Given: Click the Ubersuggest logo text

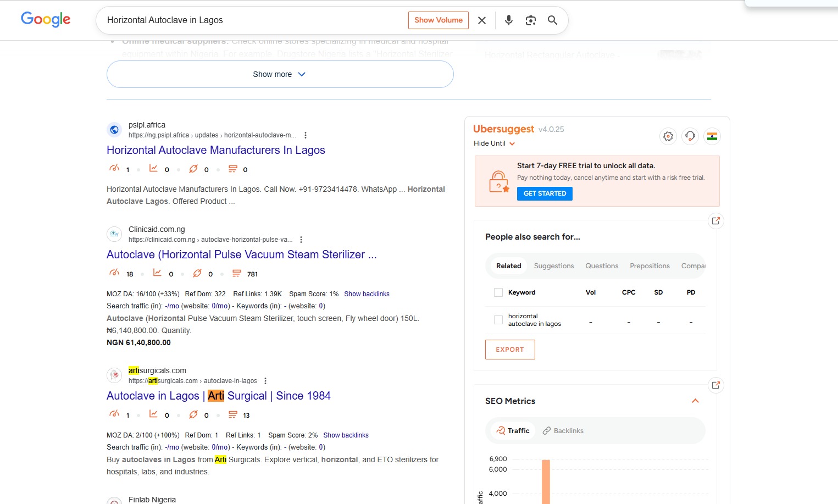Looking at the screenshot, I should pos(503,129).
